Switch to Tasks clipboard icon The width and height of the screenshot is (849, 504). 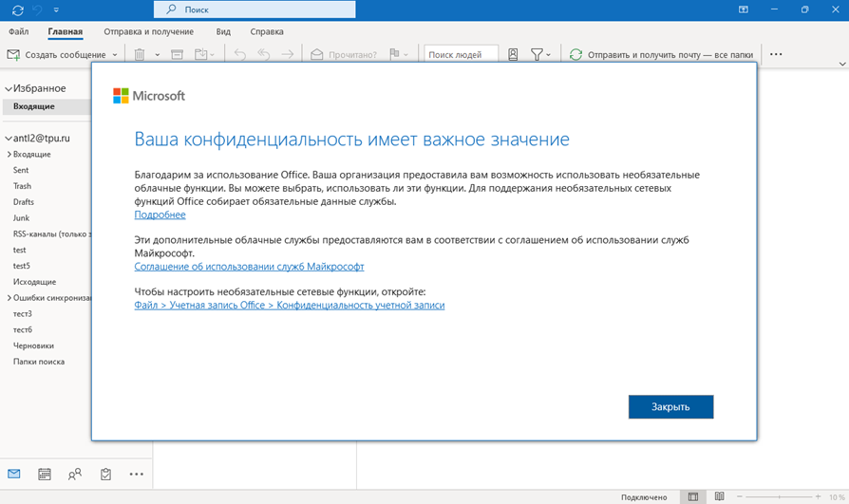click(105, 475)
